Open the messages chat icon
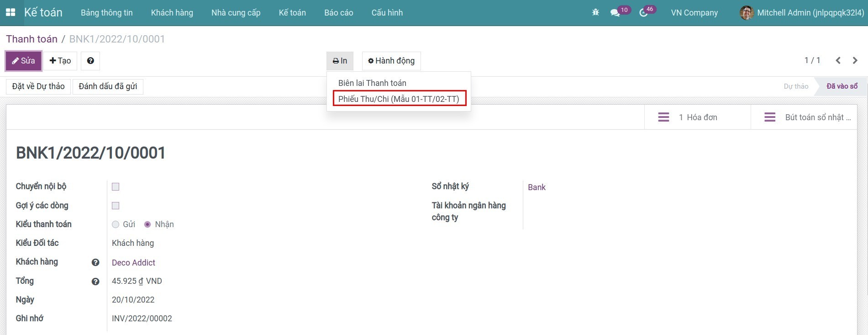 615,13
